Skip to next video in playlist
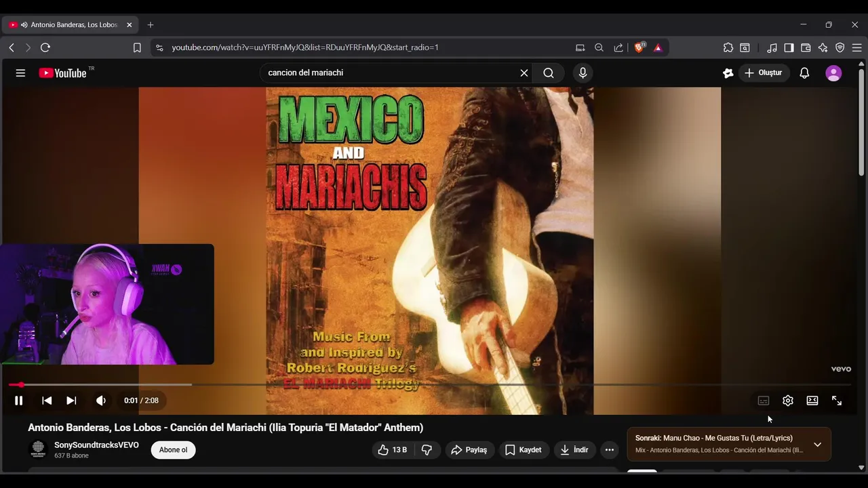 (x=71, y=401)
